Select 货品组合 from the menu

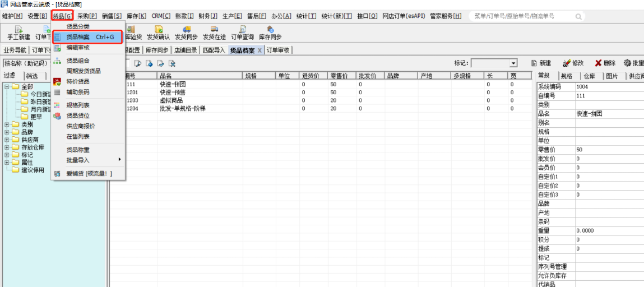coord(78,61)
